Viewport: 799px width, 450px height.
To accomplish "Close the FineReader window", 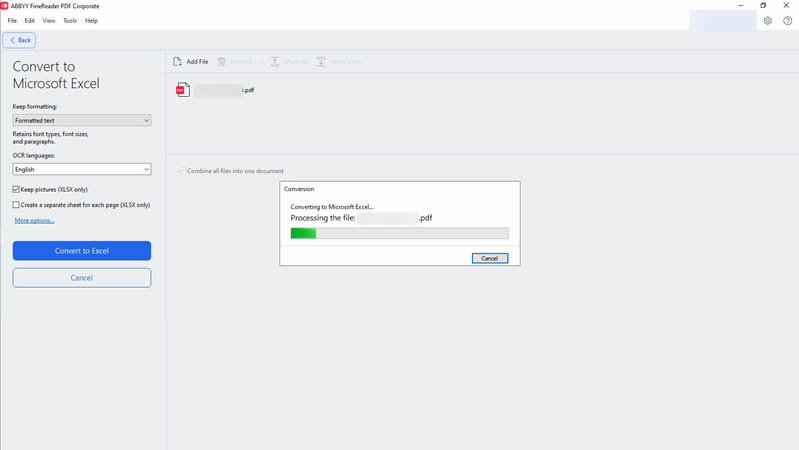I will coord(786,6).
